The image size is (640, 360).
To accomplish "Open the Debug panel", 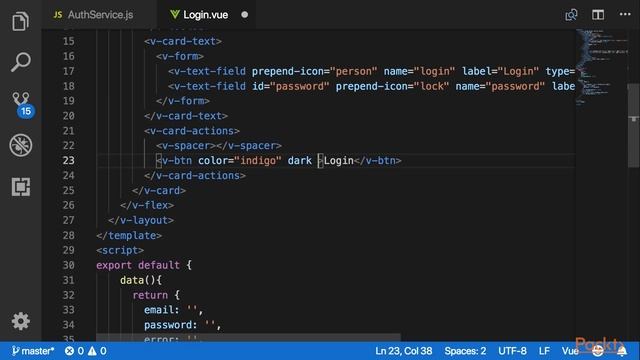I will 20,145.
